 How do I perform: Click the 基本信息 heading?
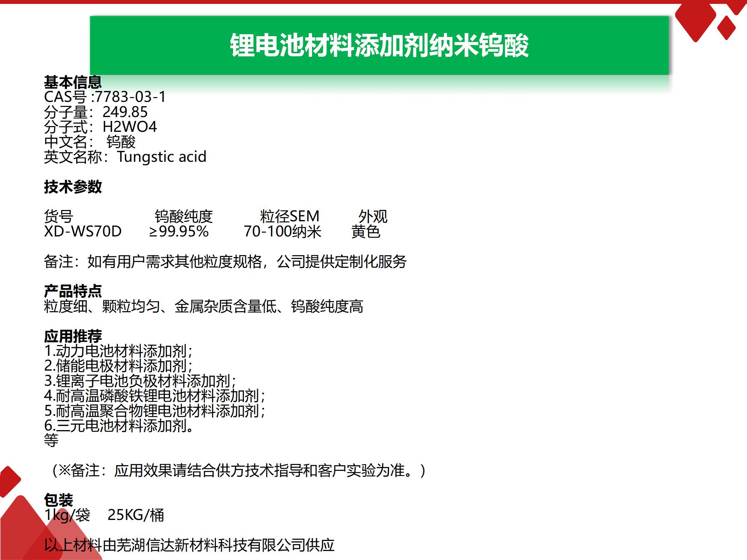click(x=73, y=82)
